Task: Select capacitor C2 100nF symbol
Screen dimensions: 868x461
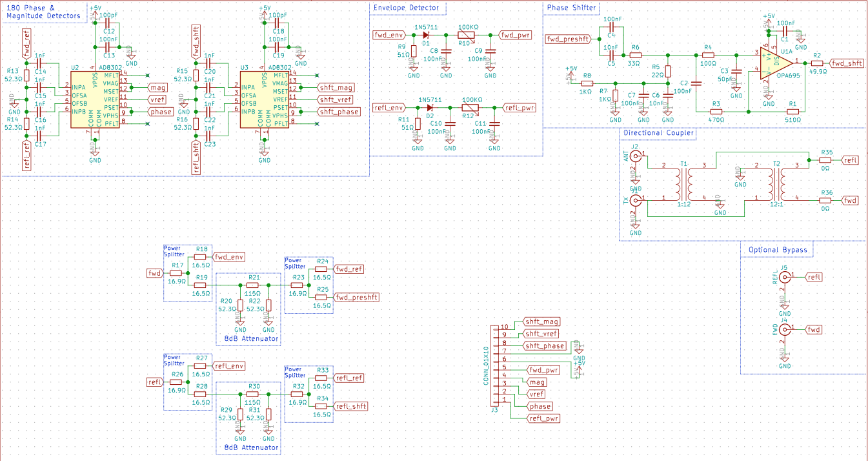Action: (696, 83)
